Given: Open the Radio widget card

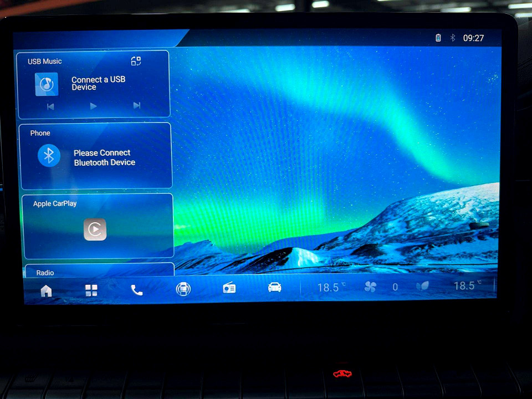Looking at the screenshot, I should click(x=100, y=271).
